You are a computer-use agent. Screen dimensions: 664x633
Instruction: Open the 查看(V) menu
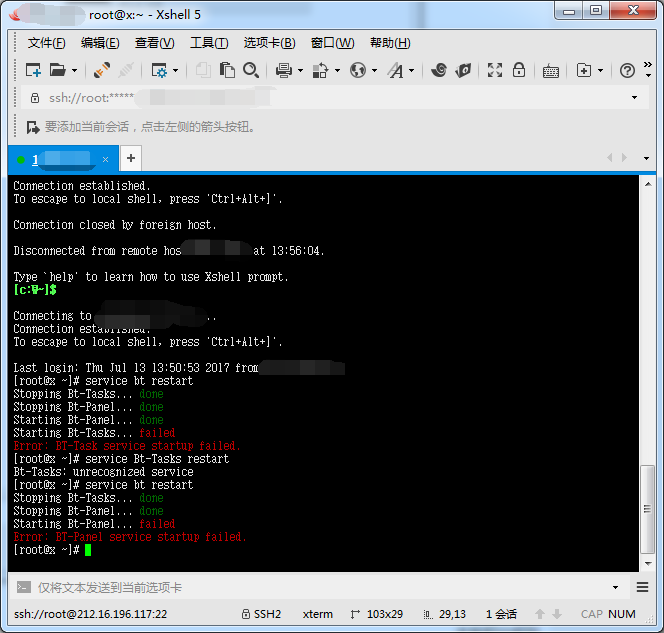point(155,43)
